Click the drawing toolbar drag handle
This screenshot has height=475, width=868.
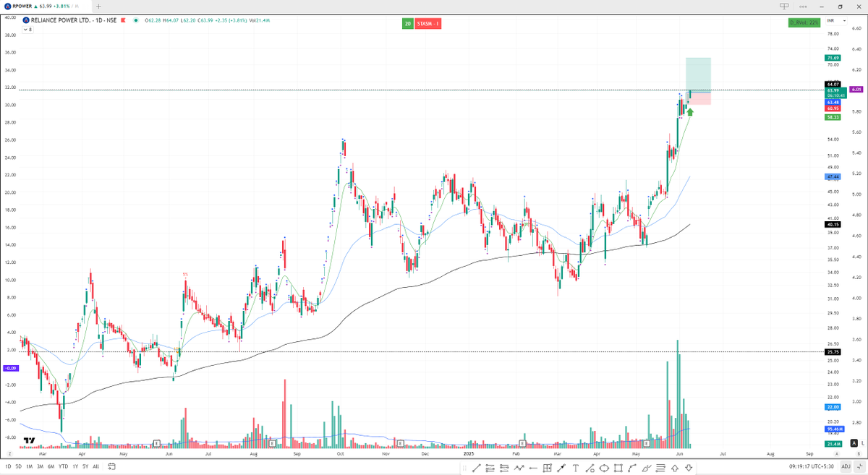coord(464,468)
